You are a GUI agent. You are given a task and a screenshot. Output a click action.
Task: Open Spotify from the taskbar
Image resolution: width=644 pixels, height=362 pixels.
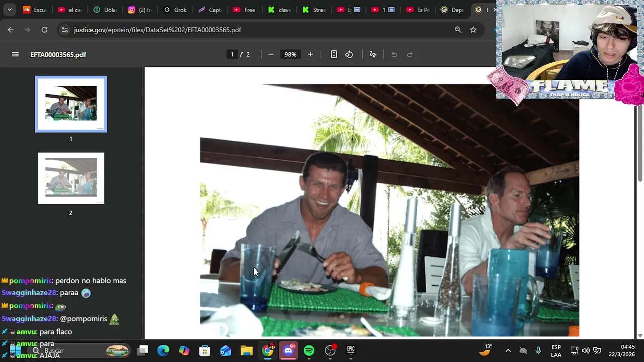coord(309,350)
